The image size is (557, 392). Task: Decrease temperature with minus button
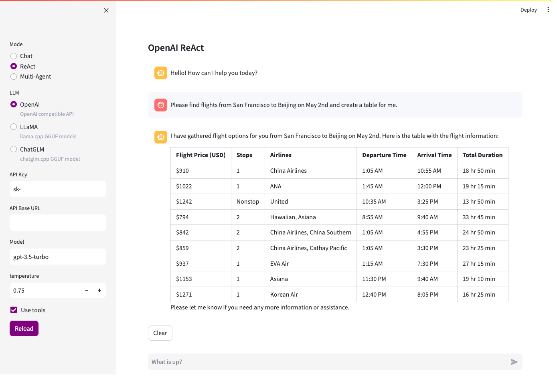coord(87,290)
